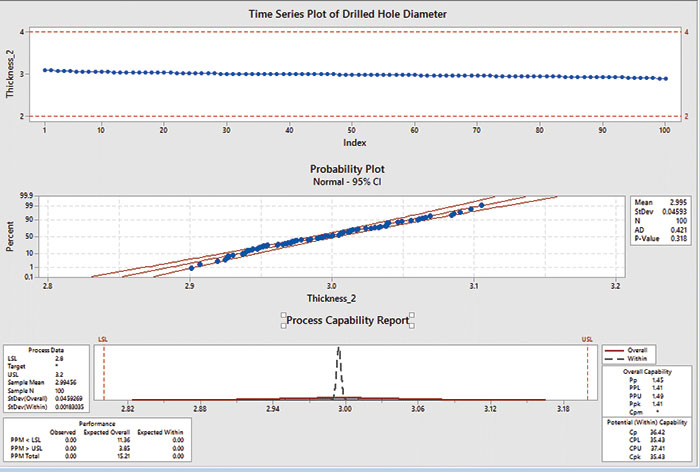Click StDev 0.04593 in the probability plot stats
700x472 pixels.
pyautogui.click(x=661, y=211)
